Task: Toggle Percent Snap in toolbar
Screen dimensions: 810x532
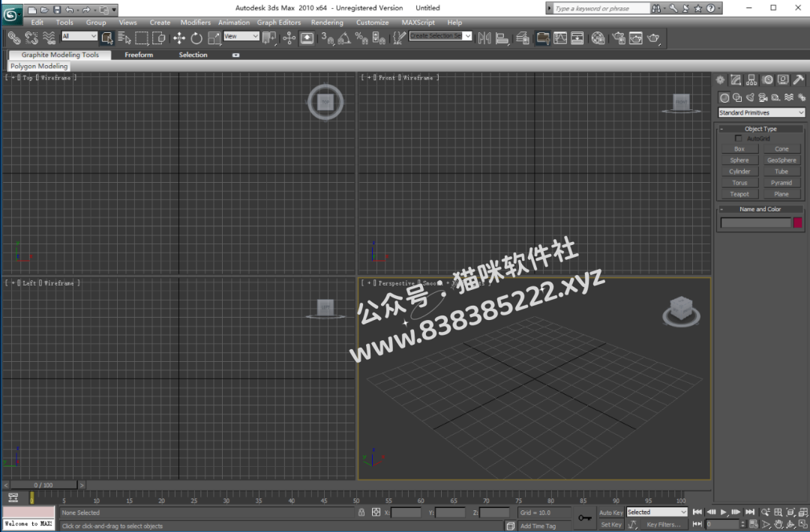Action: tap(361, 37)
